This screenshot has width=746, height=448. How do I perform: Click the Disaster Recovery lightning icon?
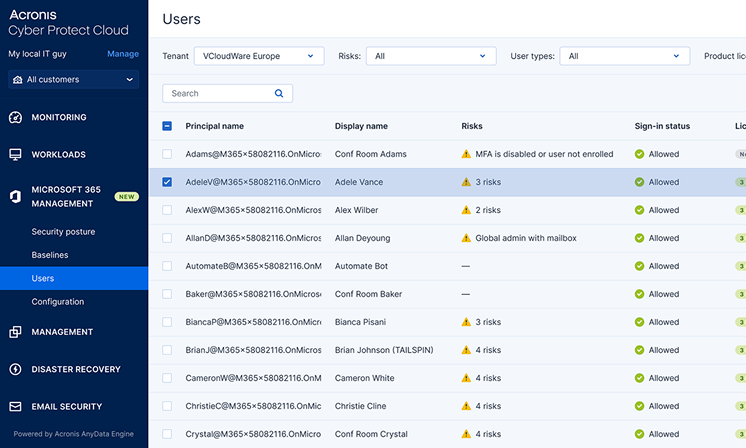[x=15, y=369]
